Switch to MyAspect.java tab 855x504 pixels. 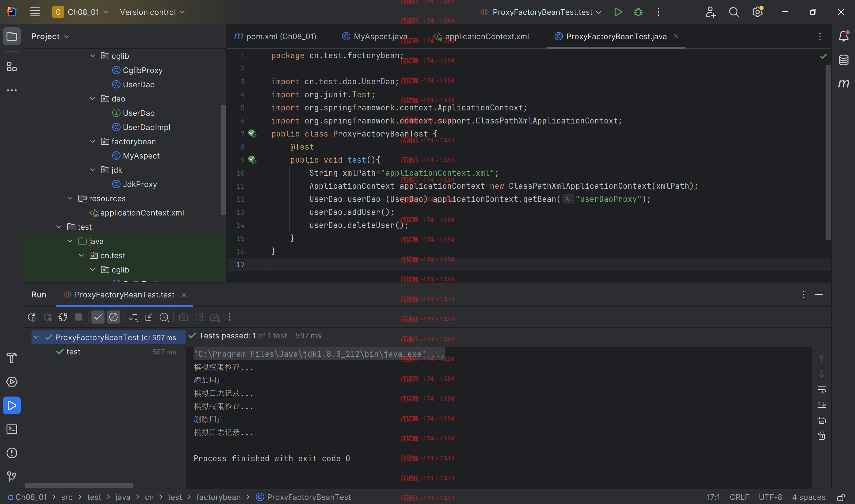point(375,36)
